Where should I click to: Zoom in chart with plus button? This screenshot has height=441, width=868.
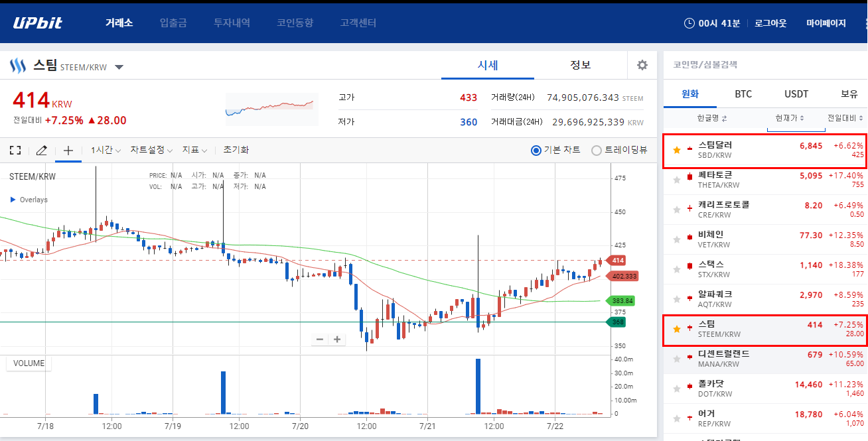(x=337, y=340)
